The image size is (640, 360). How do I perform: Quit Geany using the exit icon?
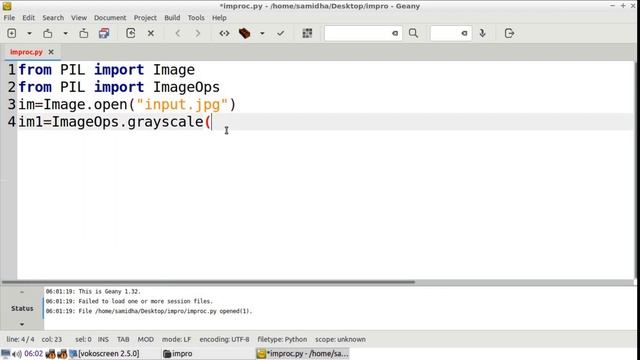tap(509, 33)
